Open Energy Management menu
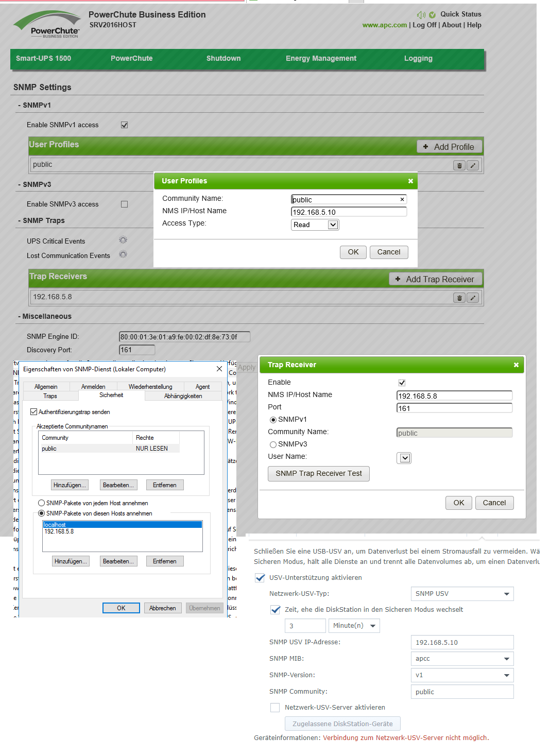This screenshot has height=756, width=550. pyautogui.click(x=321, y=58)
